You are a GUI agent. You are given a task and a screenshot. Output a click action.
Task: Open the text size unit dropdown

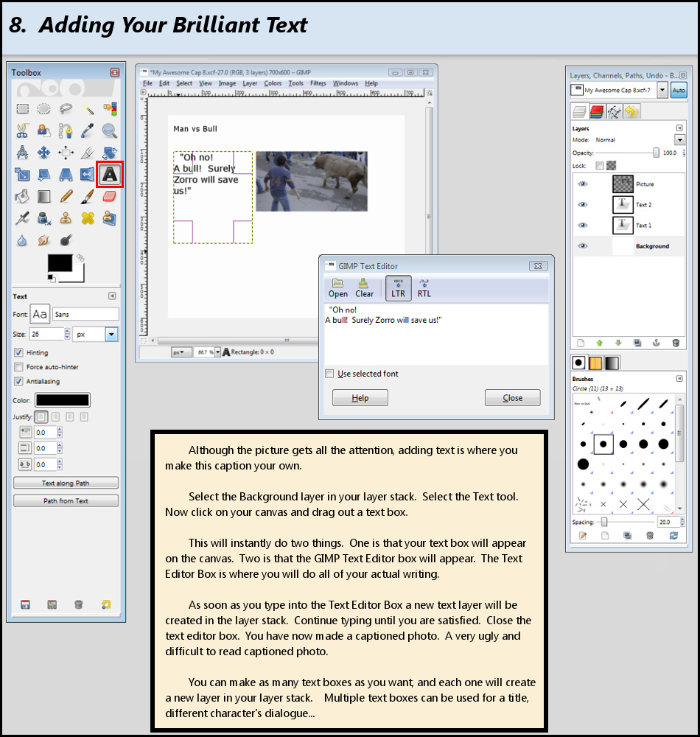[x=111, y=334]
